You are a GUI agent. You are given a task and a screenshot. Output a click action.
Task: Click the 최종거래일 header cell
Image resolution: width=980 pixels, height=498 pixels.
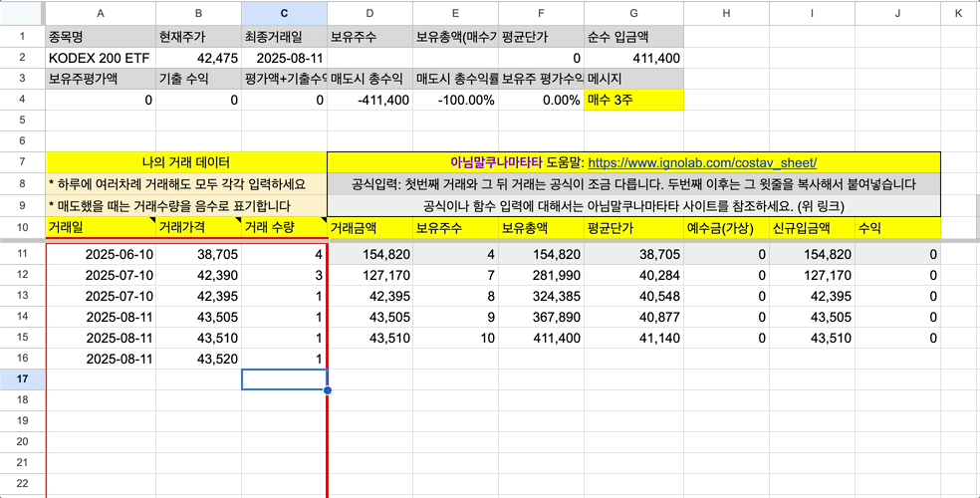click(284, 36)
